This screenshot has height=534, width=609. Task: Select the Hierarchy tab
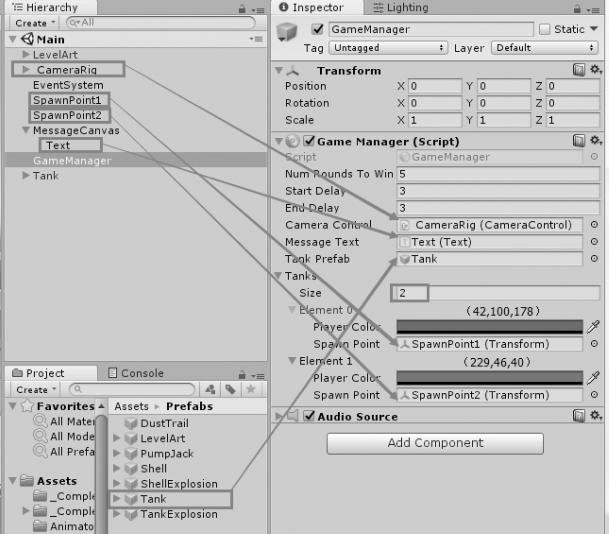pyautogui.click(x=50, y=7)
